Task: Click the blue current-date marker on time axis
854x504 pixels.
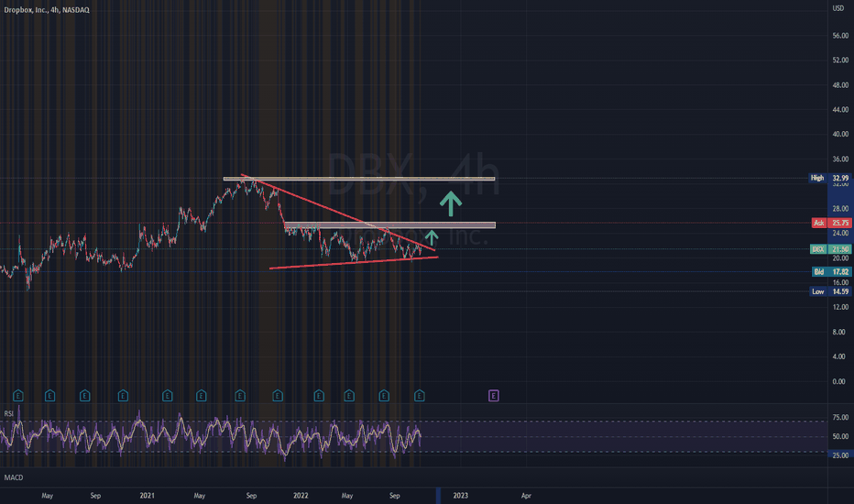Action: pos(438,495)
